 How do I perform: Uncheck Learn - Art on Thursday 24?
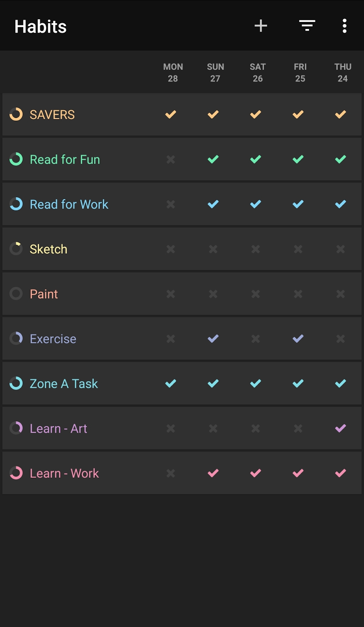[x=340, y=428]
